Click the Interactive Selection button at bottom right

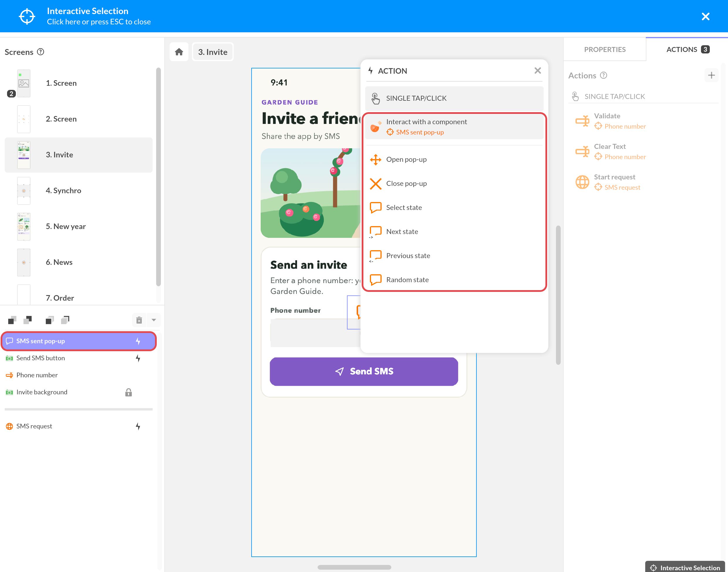685,567
